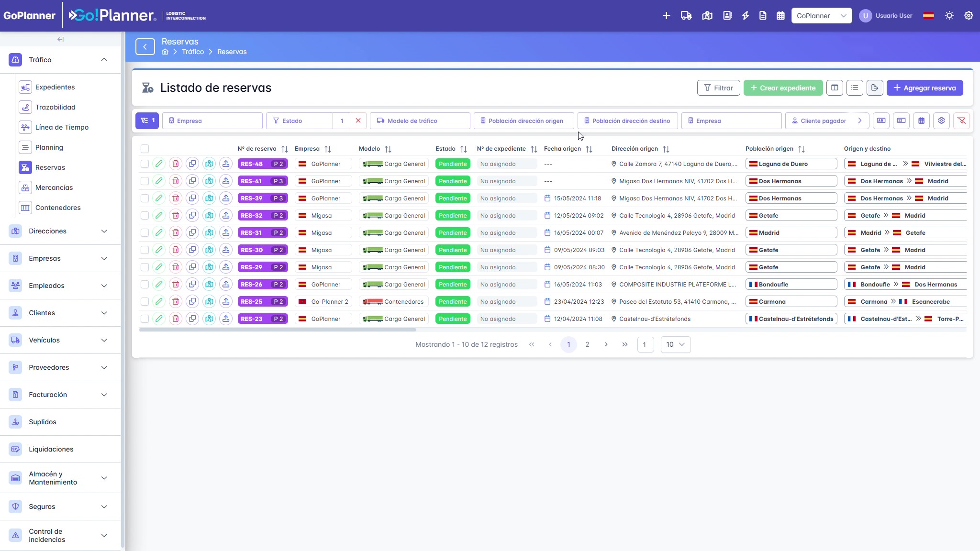Open the calendar grid icon in header
Image resolution: width=980 pixels, height=551 pixels.
pos(780,16)
